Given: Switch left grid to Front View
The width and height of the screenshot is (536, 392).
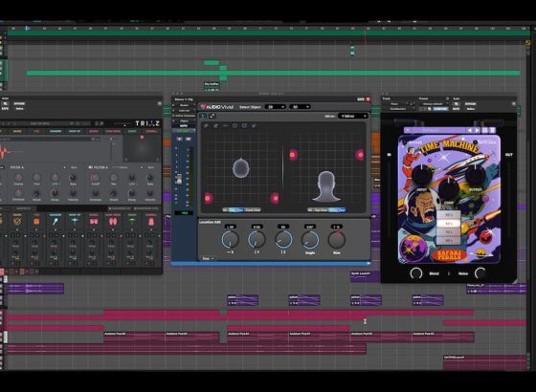Looking at the screenshot, I should [x=253, y=210].
